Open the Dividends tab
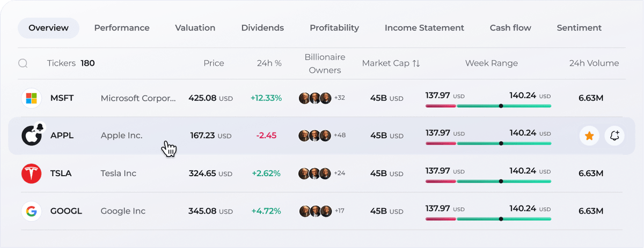Screen dimensions: 644x248 pyautogui.click(x=262, y=28)
